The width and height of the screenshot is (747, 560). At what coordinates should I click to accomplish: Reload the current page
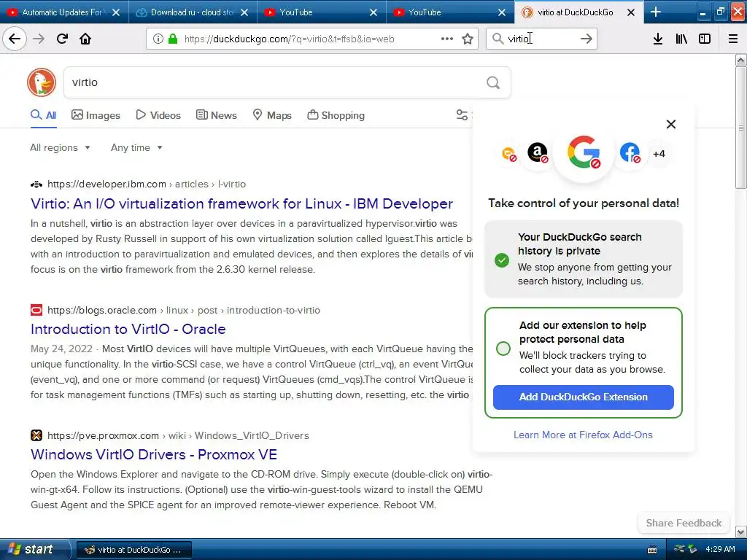click(62, 39)
